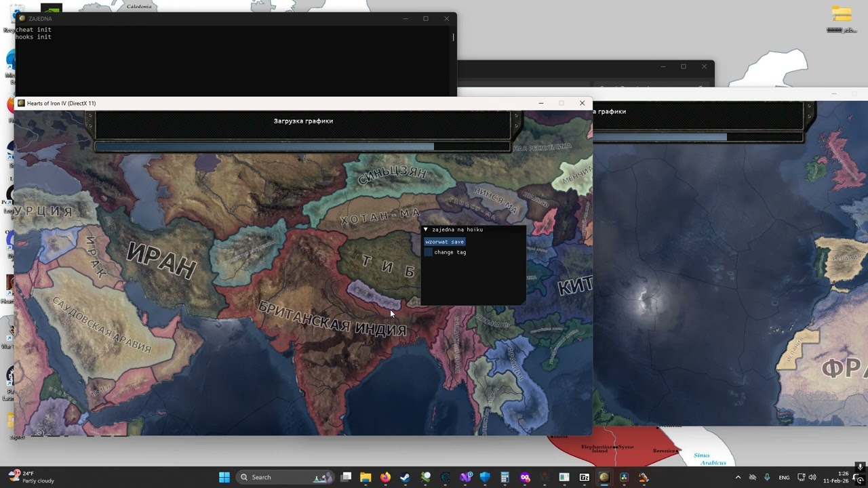Screen dimensions: 868x488
Task: Click 'САУДОВСКАЯ АРАВИЯ' on the map
Action: click(x=102, y=325)
